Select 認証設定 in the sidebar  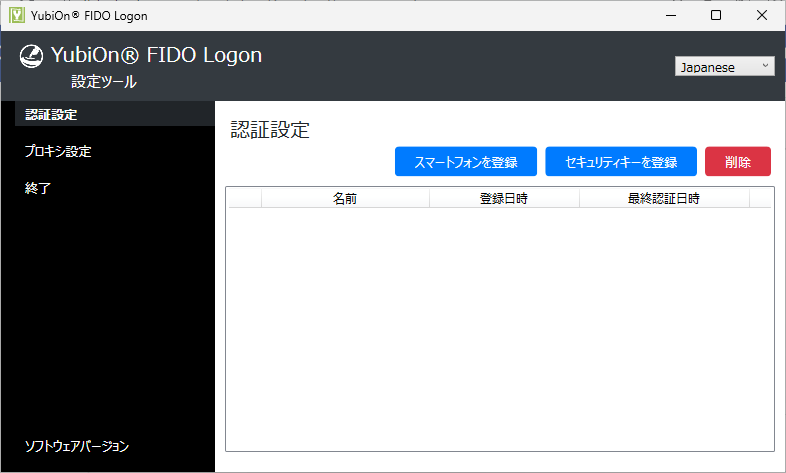tap(115, 114)
